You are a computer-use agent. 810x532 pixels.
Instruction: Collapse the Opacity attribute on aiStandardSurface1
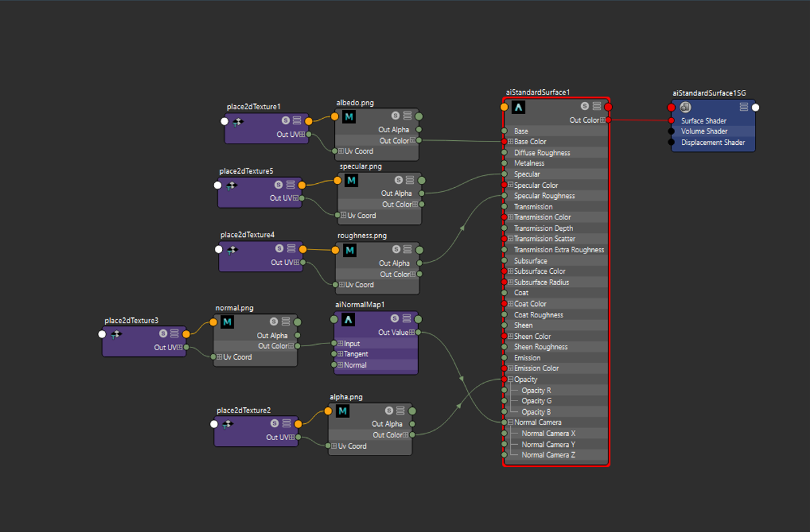pos(511,379)
